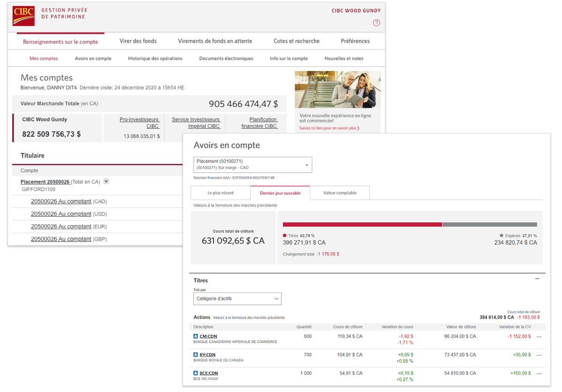This screenshot has width=562, height=392.
Task: Click the Variation de la CV column header
Action: click(x=515, y=327)
